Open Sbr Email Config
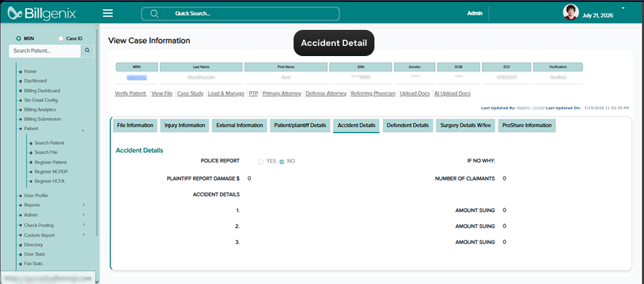The width and height of the screenshot is (644, 284). tap(41, 100)
